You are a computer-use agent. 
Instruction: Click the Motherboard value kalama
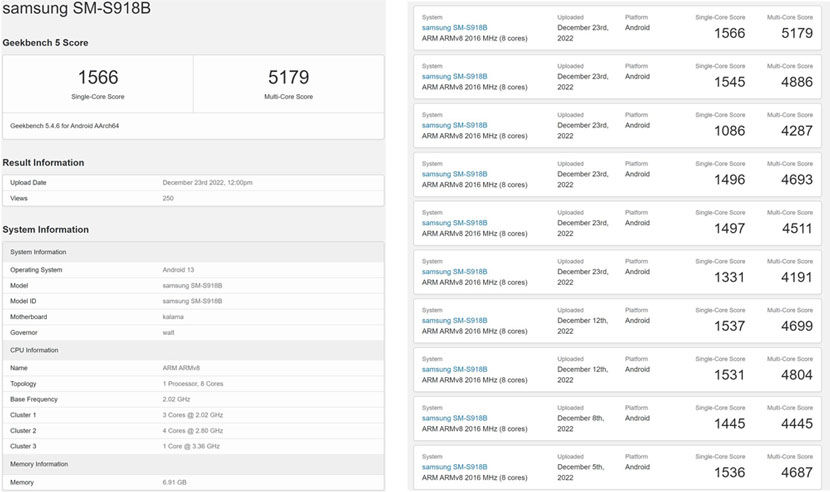[173, 317]
